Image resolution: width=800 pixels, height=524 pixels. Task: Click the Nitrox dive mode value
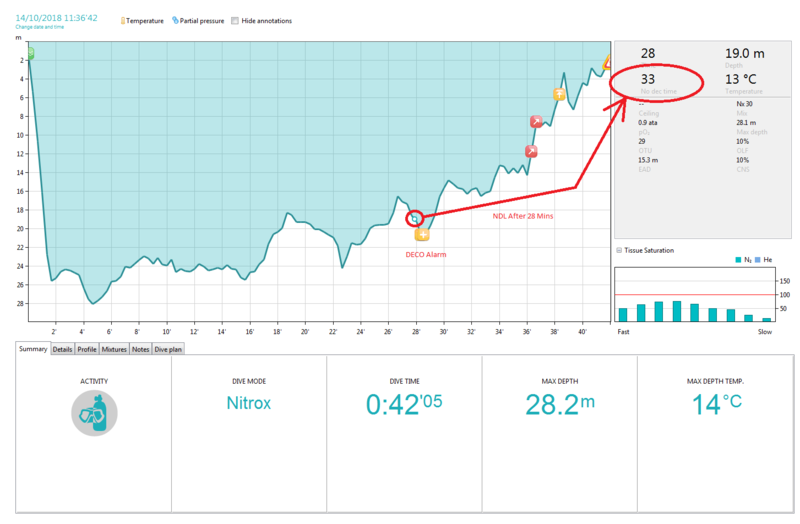pyautogui.click(x=248, y=404)
